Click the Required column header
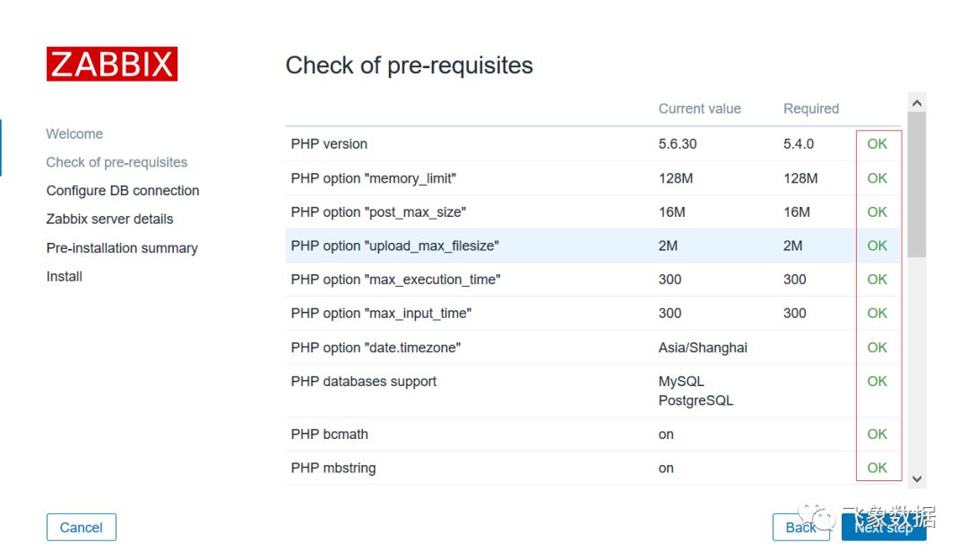 click(811, 108)
